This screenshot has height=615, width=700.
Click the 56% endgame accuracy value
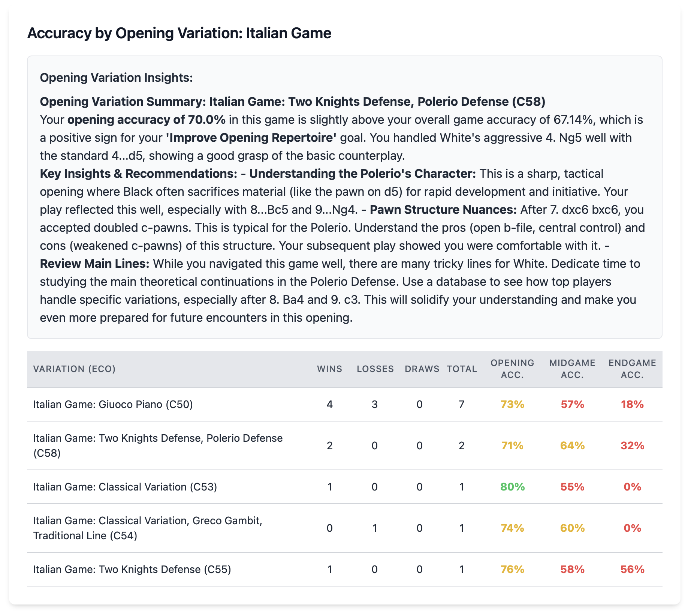click(632, 569)
